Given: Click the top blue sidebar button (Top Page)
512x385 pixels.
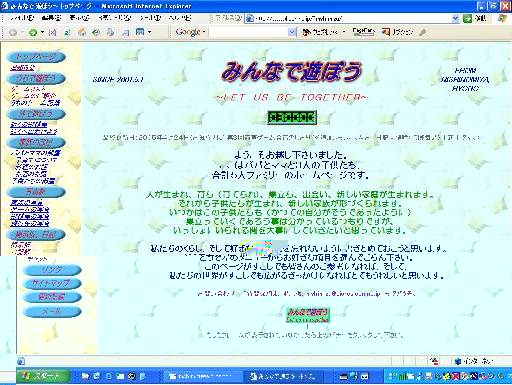Looking at the screenshot, I should (36, 57).
